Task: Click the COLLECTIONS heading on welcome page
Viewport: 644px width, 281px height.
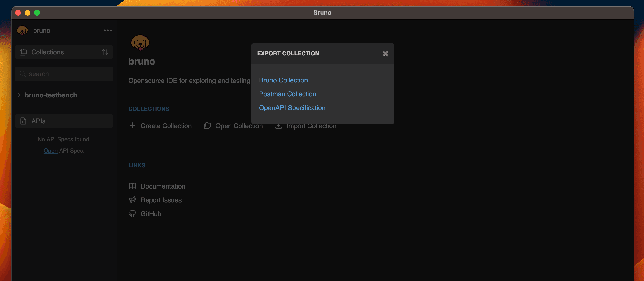Action: (149, 109)
